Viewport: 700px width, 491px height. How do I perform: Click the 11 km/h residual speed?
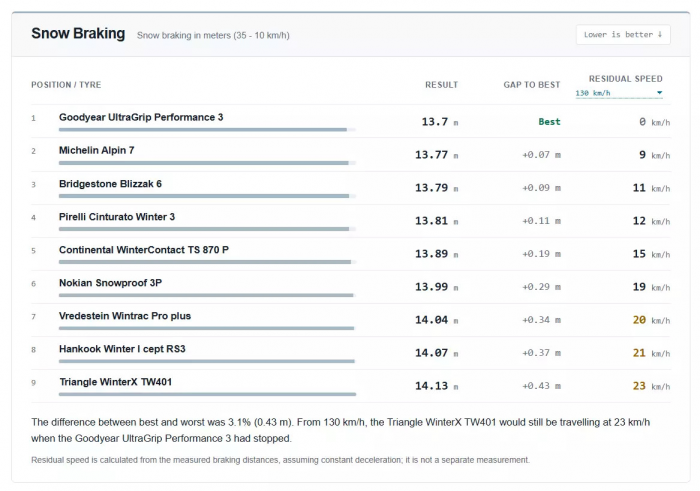(x=651, y=188)
